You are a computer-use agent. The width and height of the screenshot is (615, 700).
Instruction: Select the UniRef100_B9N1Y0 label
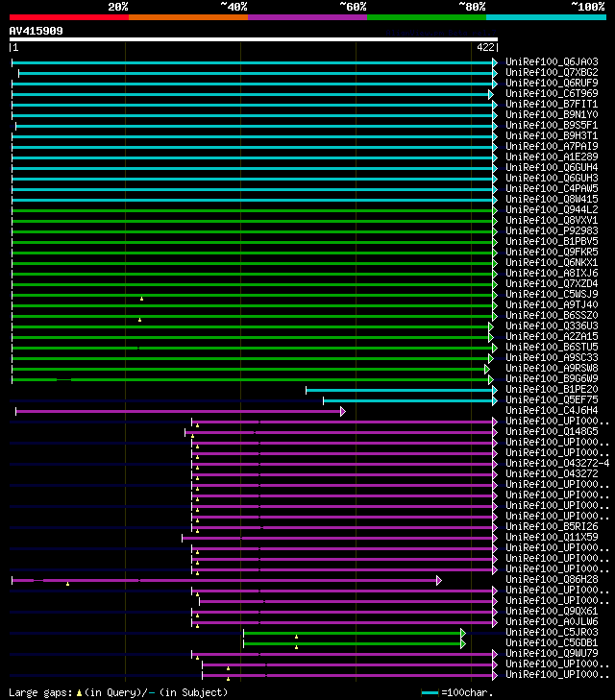tap(552, 114)
